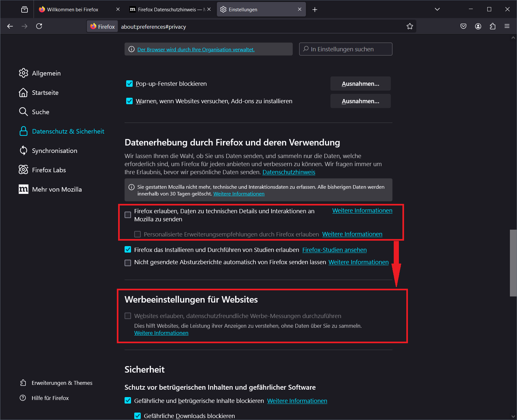Click the vertical page scrollbar thumb
The width and height of the screenshot is (517, 420).
point(513,263)
